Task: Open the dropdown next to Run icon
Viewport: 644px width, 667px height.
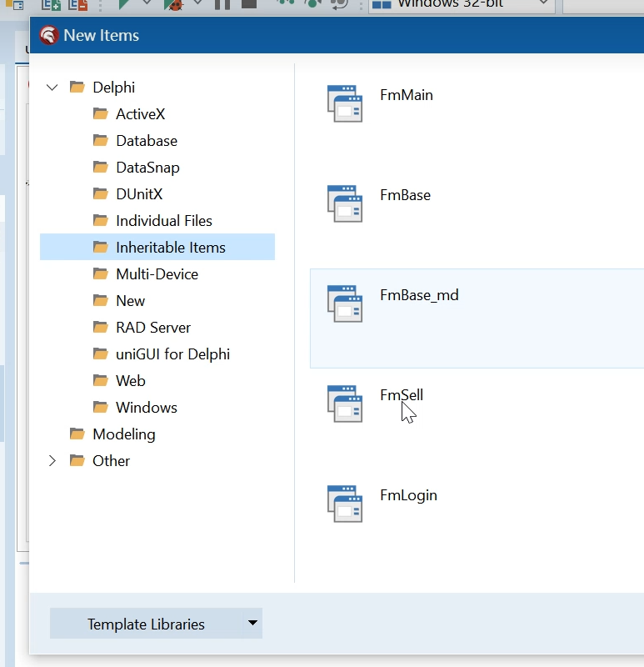Action: 147,3
